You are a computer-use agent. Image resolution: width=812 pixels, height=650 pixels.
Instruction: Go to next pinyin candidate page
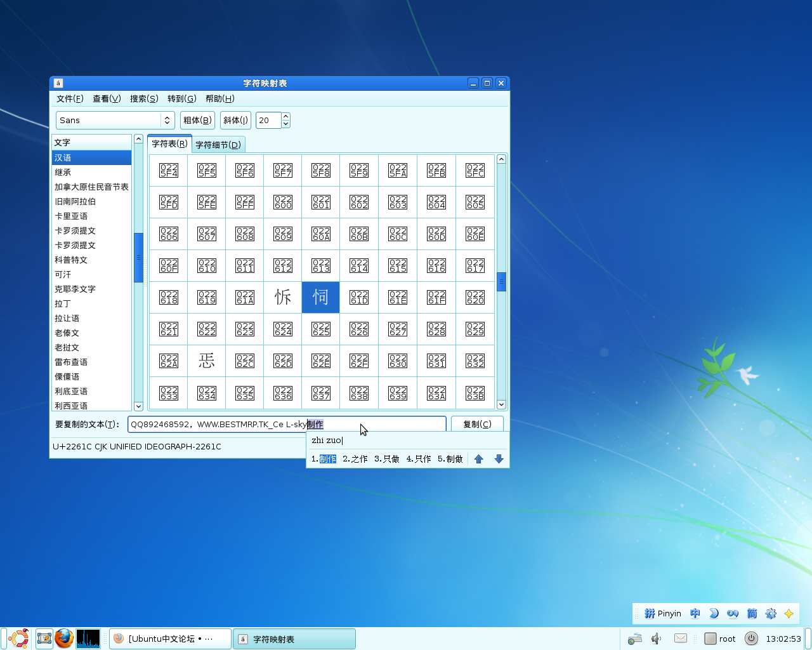[499, 459]
